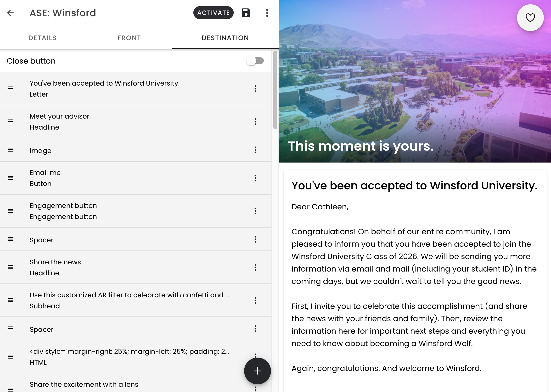The image size is (551, 392).
Task: Select the drag handle for Image row
Action: coord(11,150)
